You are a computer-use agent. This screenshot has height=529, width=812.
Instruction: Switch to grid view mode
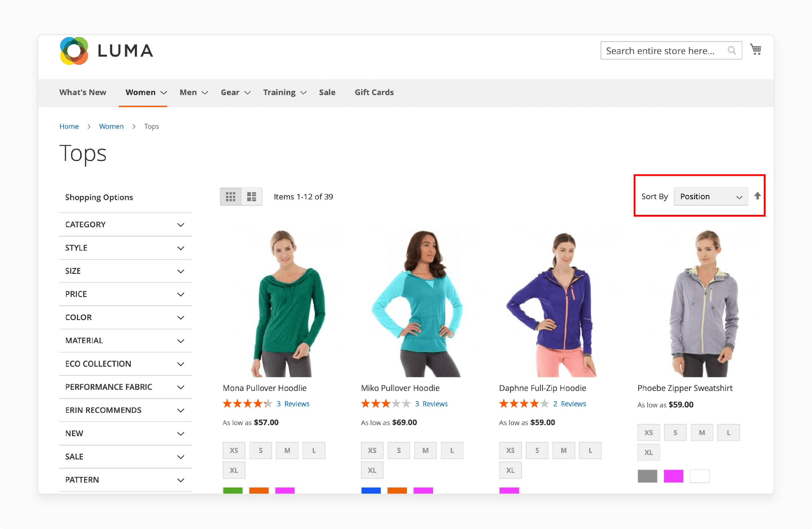[231, 197]
